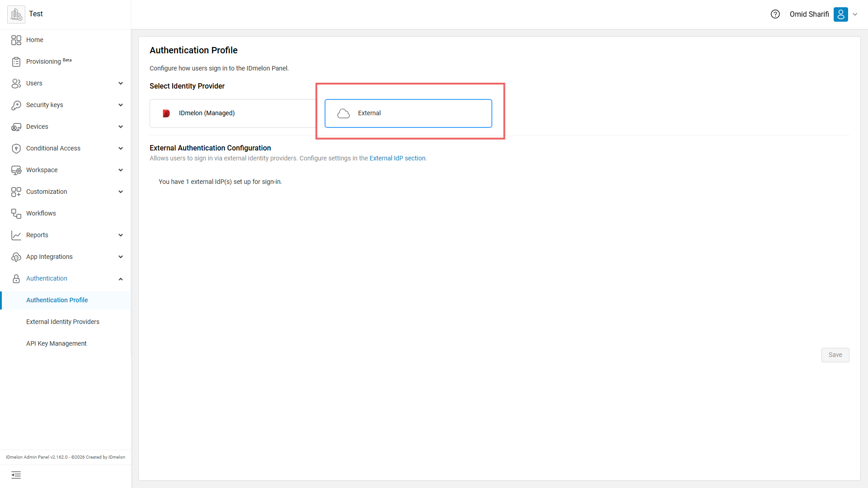Click the Security keys key icon
This screenshot has height=488, width=868.
tap(16, 105)
